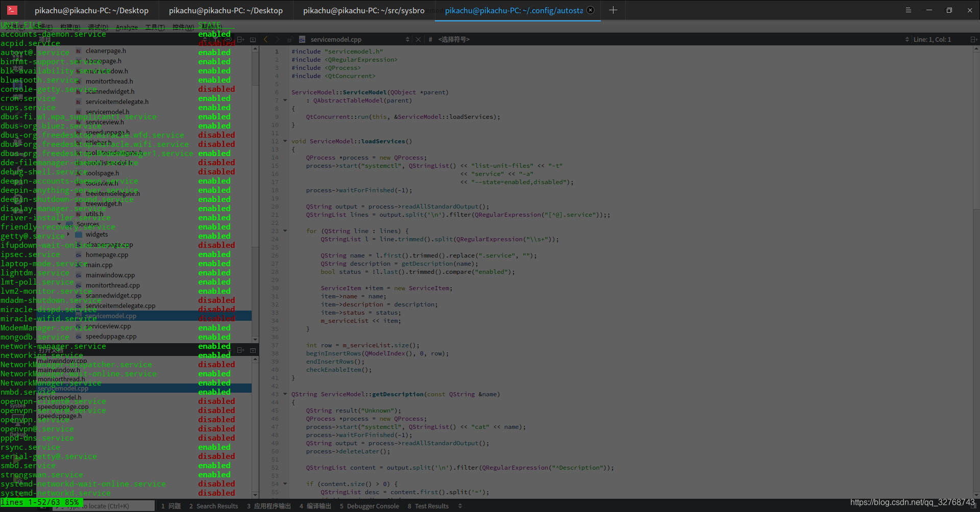Go forward in editor navigation history
This screenshot has width=980, height=512.
[x=277, y=39]
